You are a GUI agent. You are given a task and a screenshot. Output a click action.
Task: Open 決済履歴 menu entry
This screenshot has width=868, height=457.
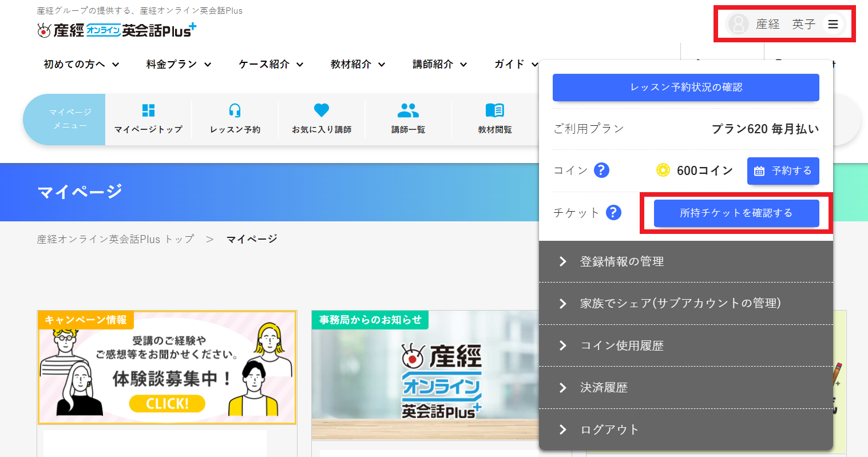pyautogui.click(x=686, y=387)
